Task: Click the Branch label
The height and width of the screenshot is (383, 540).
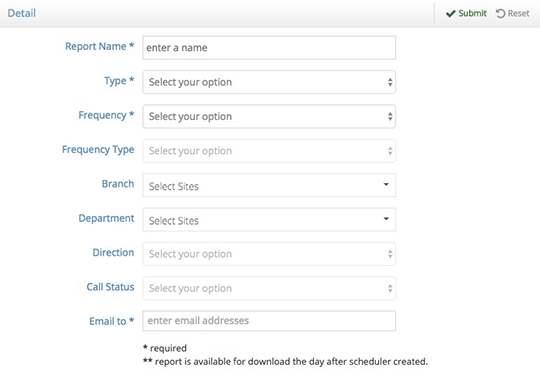Action: coord(118,184)
